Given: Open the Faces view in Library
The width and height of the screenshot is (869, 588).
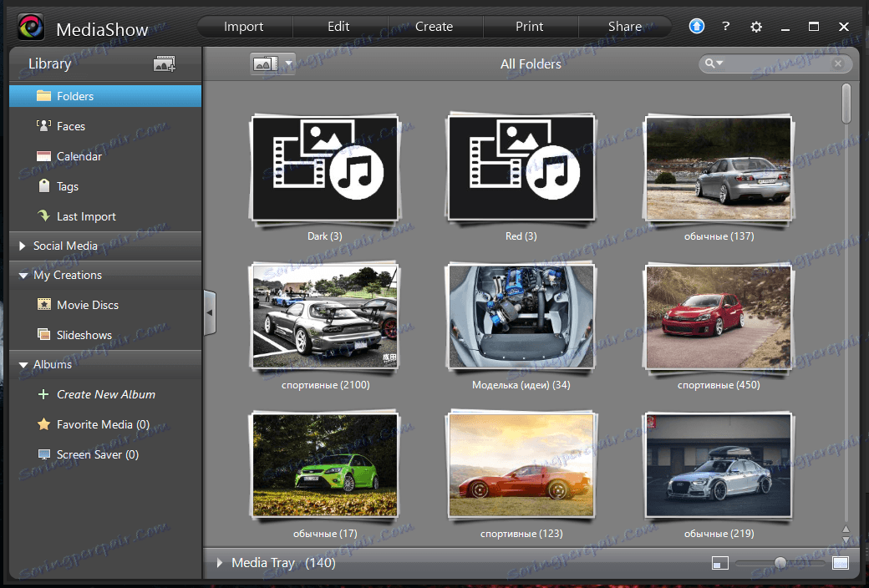Looking at the screenshot, I should point(71,126).
